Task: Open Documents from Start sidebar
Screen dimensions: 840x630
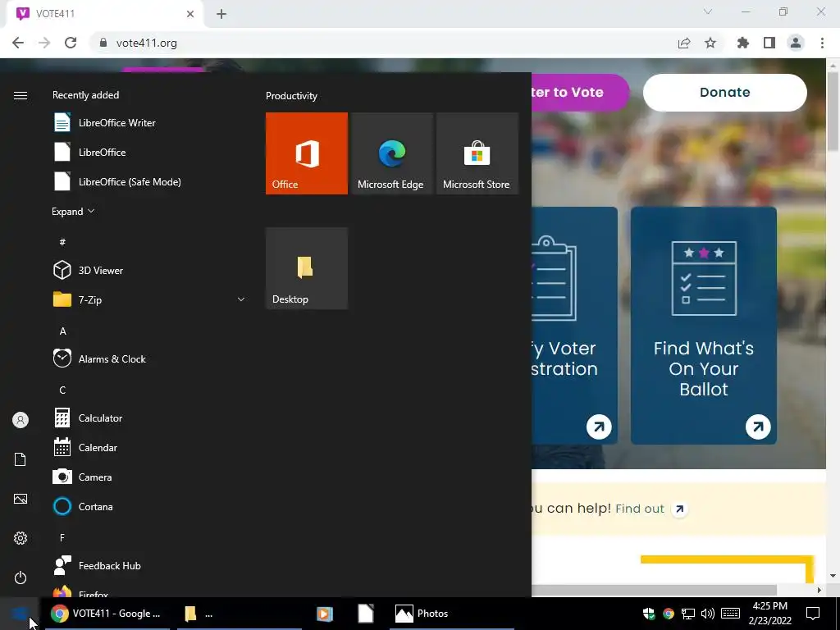Action: click(21, 459)
